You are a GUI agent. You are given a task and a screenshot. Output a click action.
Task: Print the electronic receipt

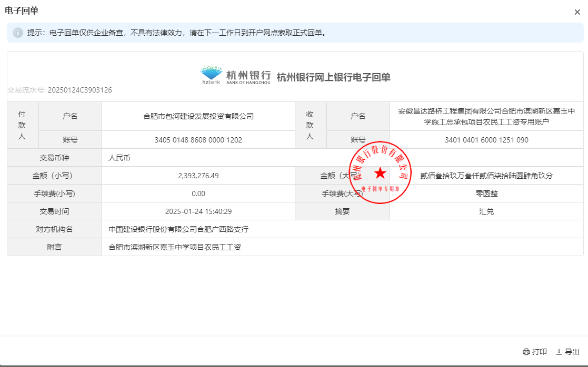[535, 352]
